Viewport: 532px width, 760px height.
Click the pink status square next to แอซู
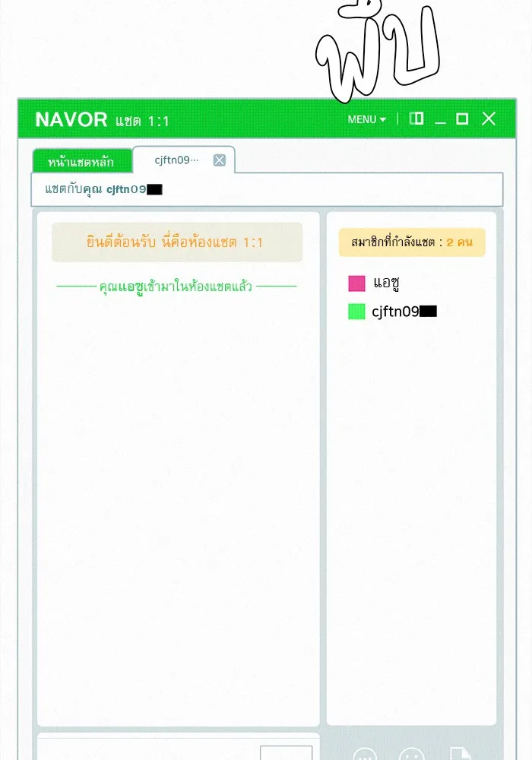[x=356, y=283]
